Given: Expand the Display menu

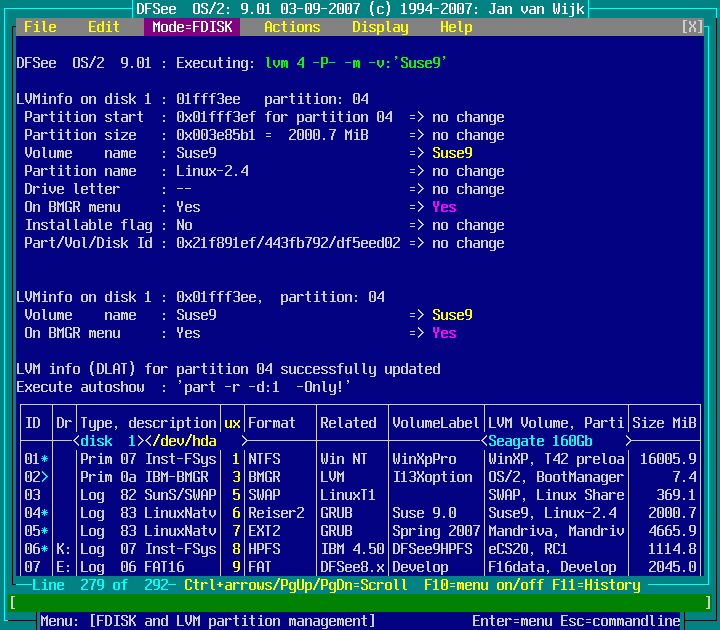Looking at the screenshot, I should tap(380, 27).
